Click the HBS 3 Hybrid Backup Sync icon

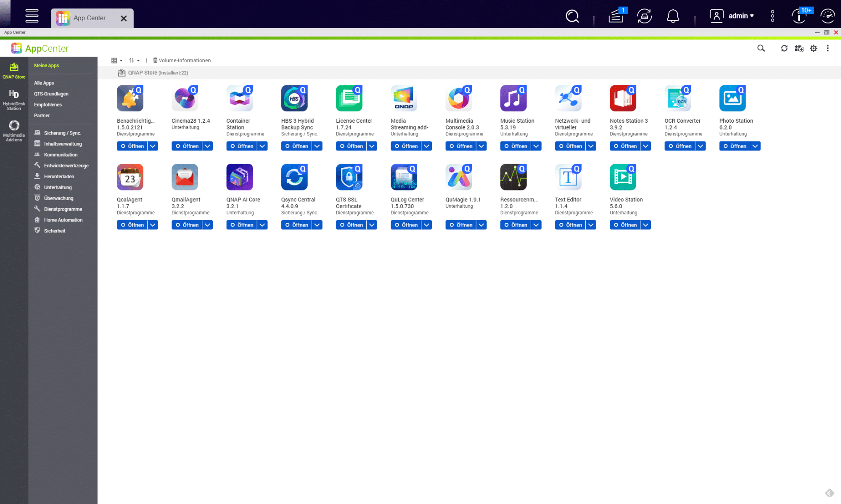[x=294, y=98]
